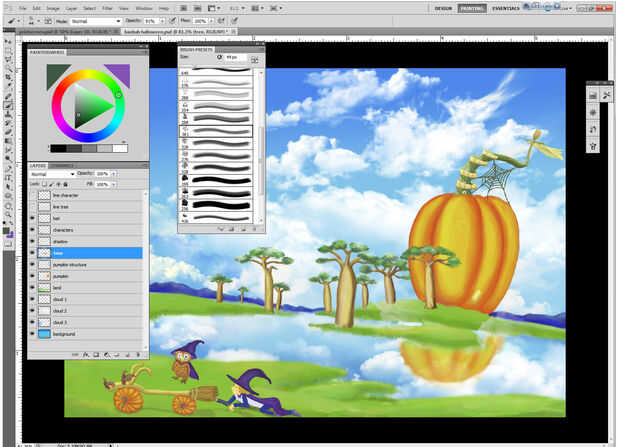The height and width of the screenshot is (447, 620).
Task: Show the line character layer
Action: pyautogui.click(x=32, y=195)
